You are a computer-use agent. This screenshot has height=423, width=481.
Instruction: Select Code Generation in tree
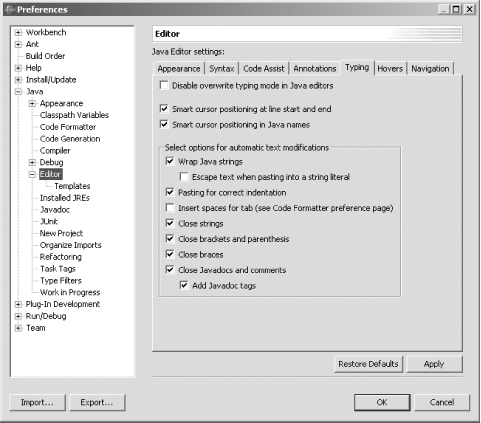[70, 139]
